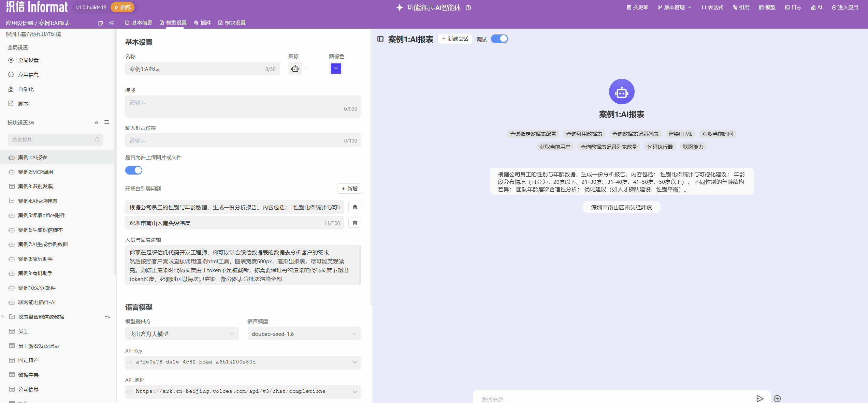Open the purple icon color swatch
Viewport: 868px width, 403px height.
click(336, 69)
